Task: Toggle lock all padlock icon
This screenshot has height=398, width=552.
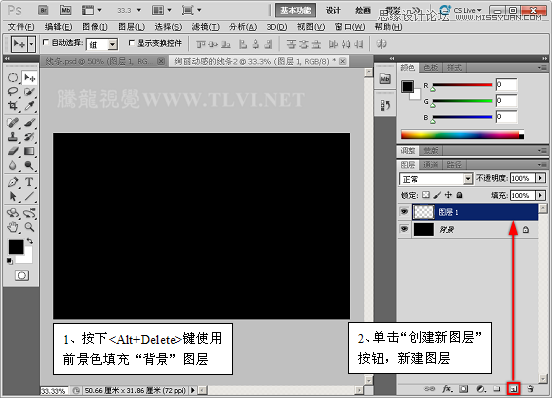Action: point(459,195)
